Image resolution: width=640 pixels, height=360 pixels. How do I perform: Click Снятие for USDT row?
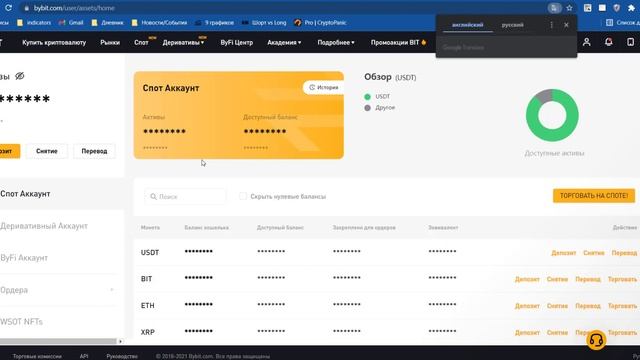tap(594, 253)
